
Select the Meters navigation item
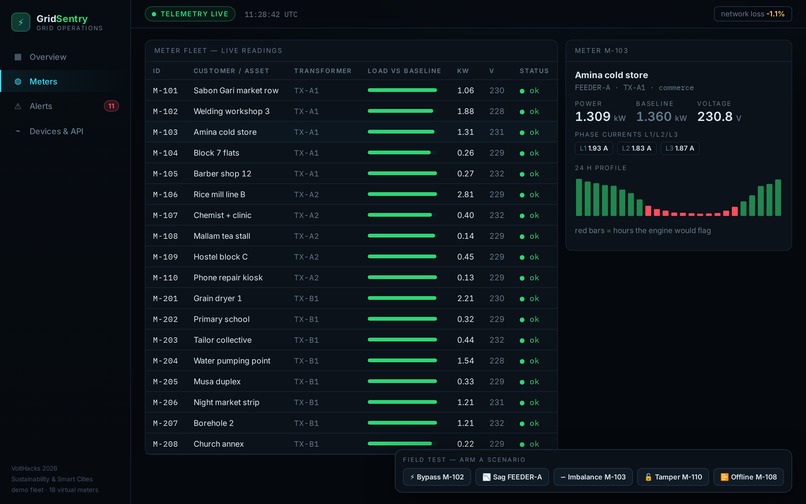[x=65, y=82]
